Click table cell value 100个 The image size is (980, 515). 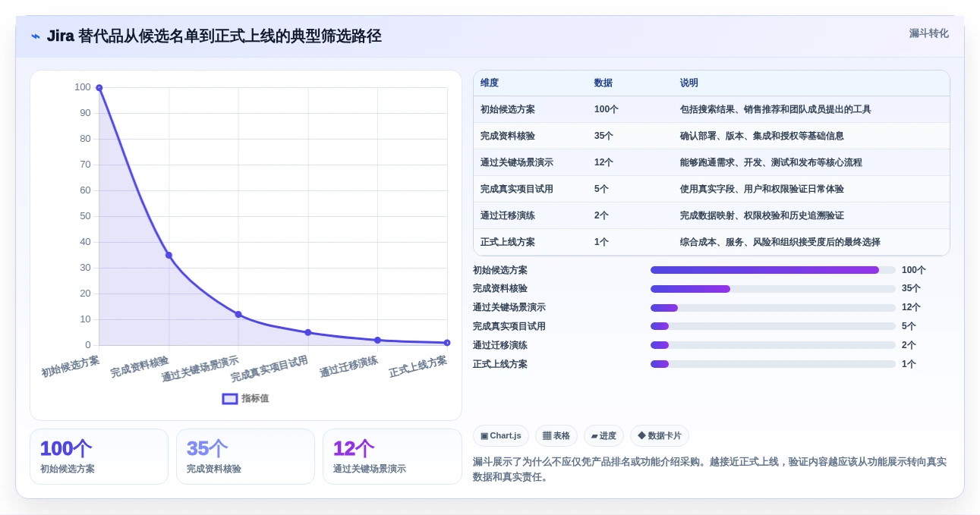tap(607, 109)
